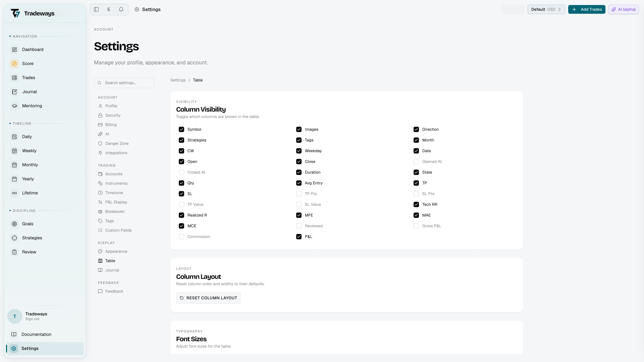This screenshot has width=644, height=362.
Task: Toggle the Reviewed column checkbox
Action: [x=299, y=226]
